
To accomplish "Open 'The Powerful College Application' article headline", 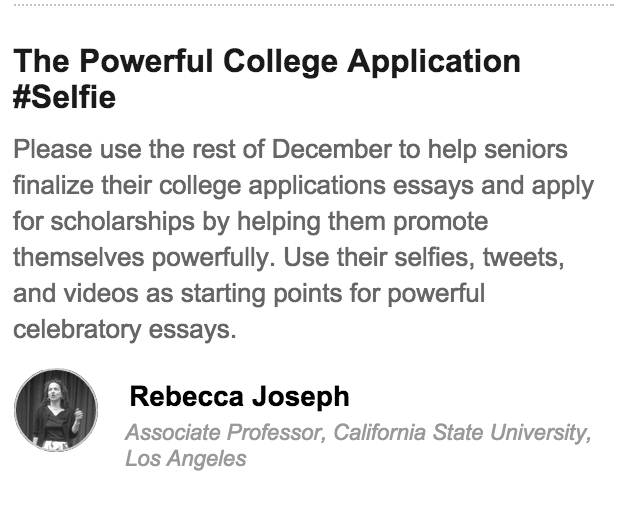I will tap(266, 61).
